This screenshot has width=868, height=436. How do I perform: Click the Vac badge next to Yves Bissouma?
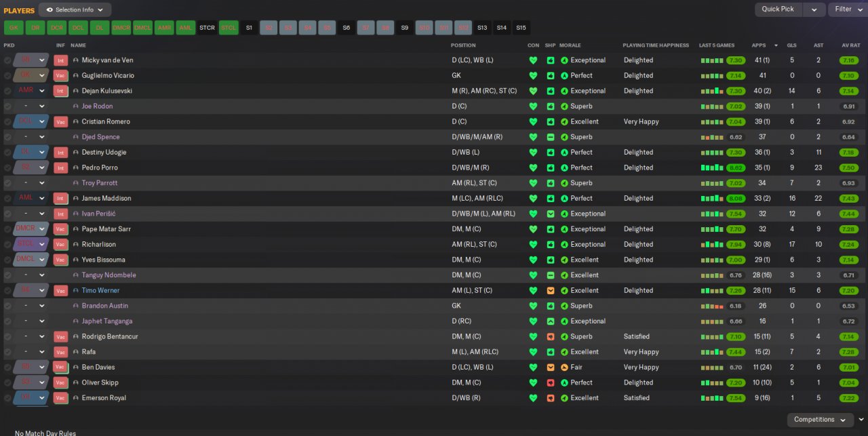coord(60,260)
